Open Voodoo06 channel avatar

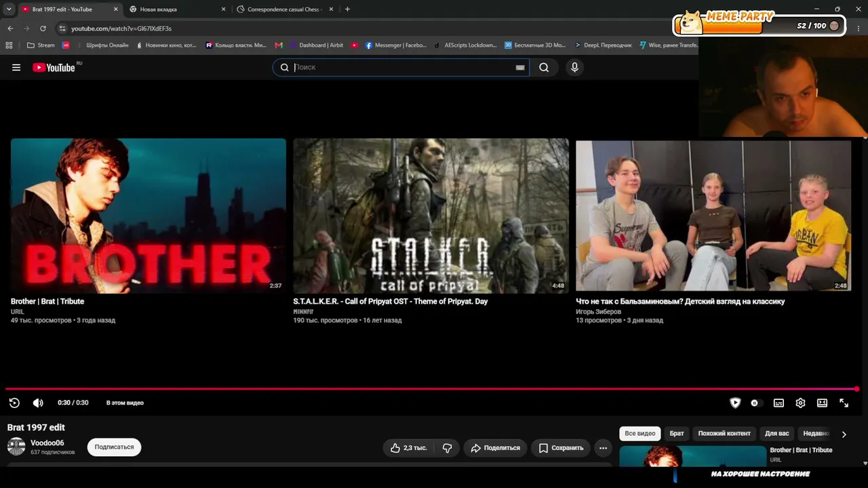click(16, 447)
